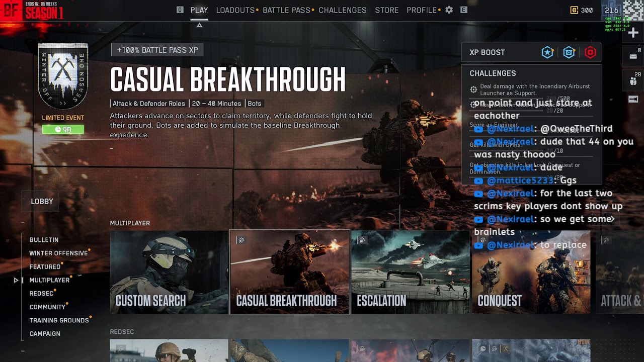Screen dimensions: 644x362
Task: Click the limited event 9D timer badge
Action: 63,129
